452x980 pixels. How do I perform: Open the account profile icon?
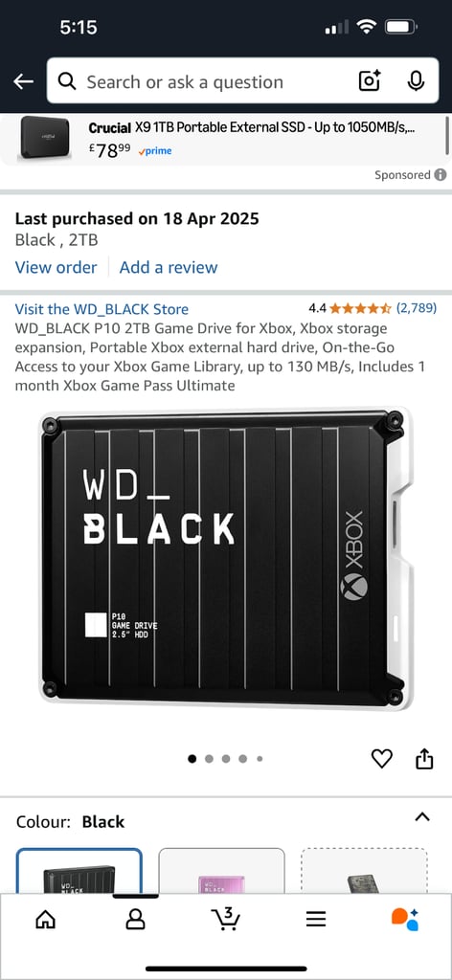point(135,920)
